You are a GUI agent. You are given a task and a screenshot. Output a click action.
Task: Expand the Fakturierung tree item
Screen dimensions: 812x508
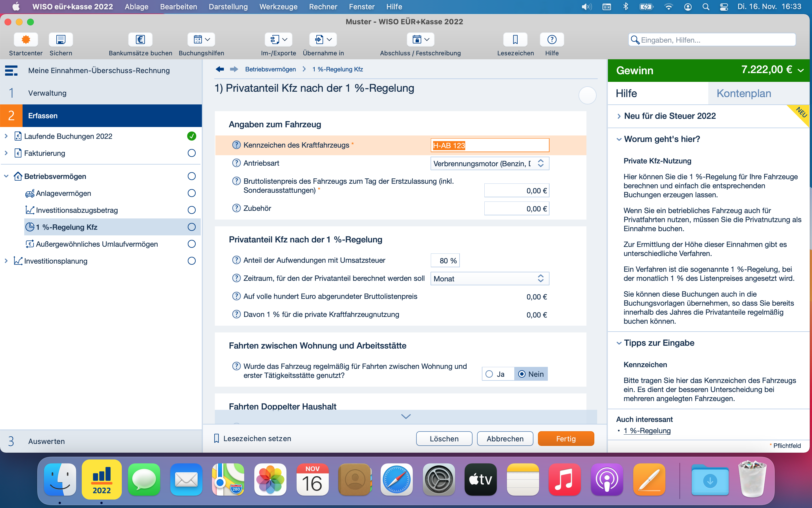pos(6,153)
